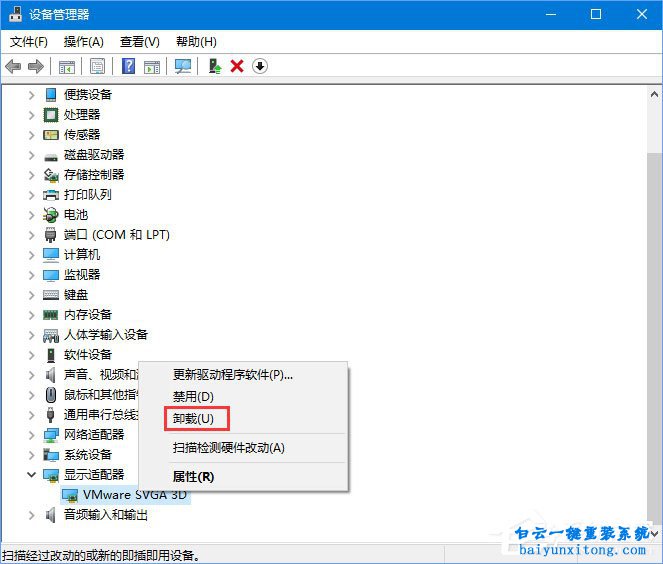Click the red X uninstall toolbar icon
This screenshot has height=564, width=663.
[237, 66]
